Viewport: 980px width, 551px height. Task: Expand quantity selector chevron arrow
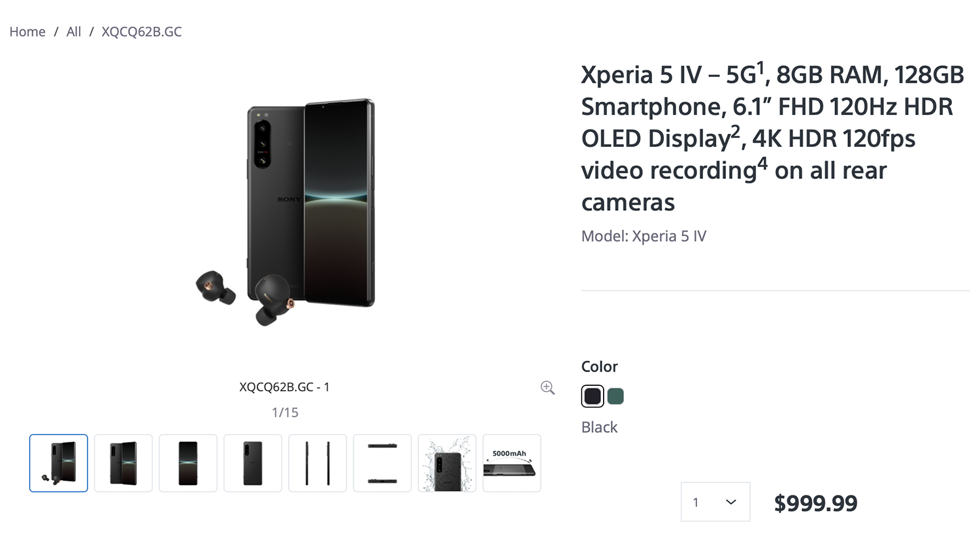pos(731,501)
